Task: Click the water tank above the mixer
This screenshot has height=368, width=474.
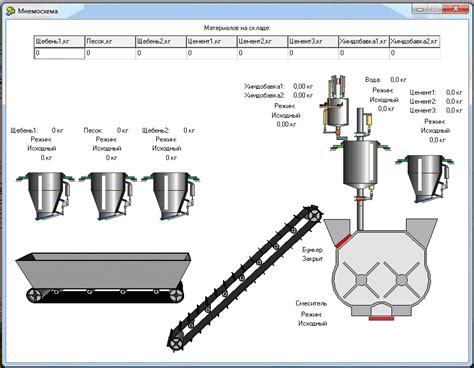Action: 361,163
